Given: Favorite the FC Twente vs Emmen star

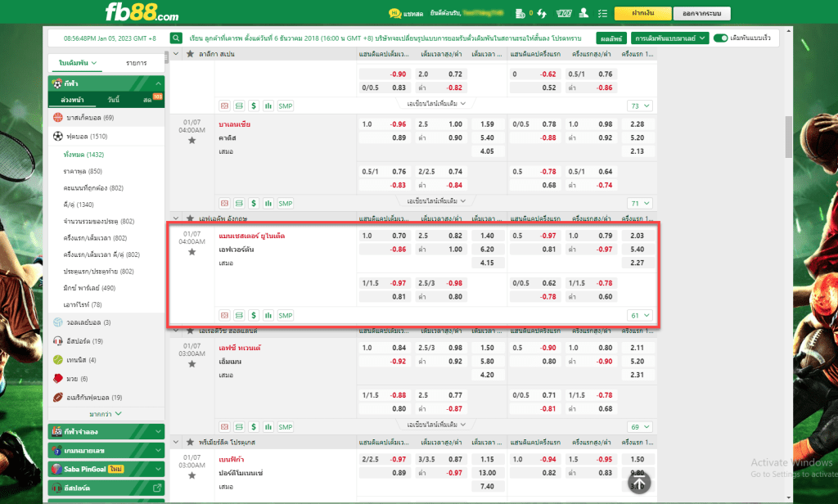Looking at the screenshot, I should click(x=191, y=364).
